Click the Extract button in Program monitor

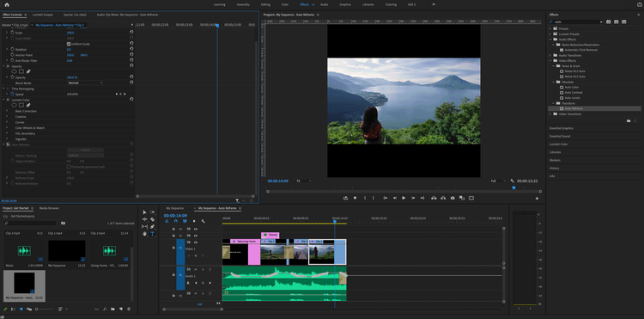point(443,198)
